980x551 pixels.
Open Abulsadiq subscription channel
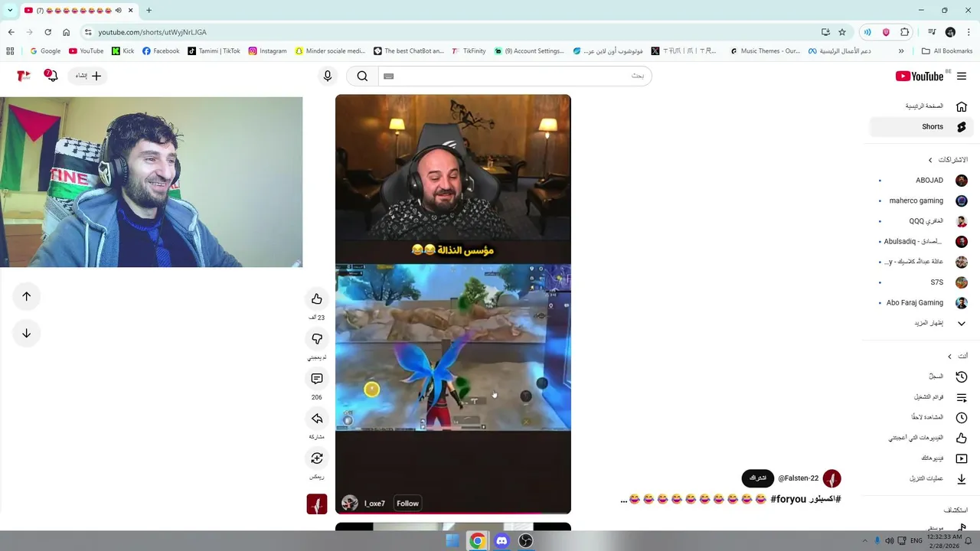click(x=923, y=241)
